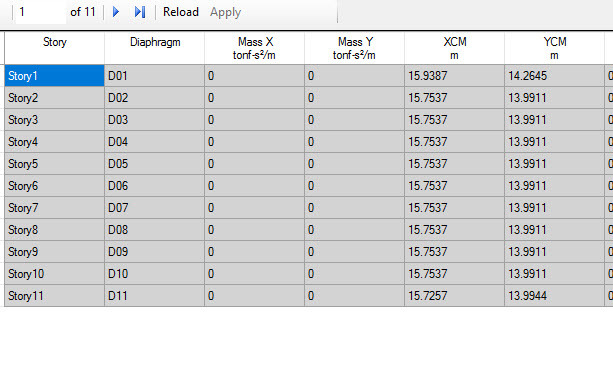Select diaphragm cell D08
The image size is (613, 382).
[154, 230]
